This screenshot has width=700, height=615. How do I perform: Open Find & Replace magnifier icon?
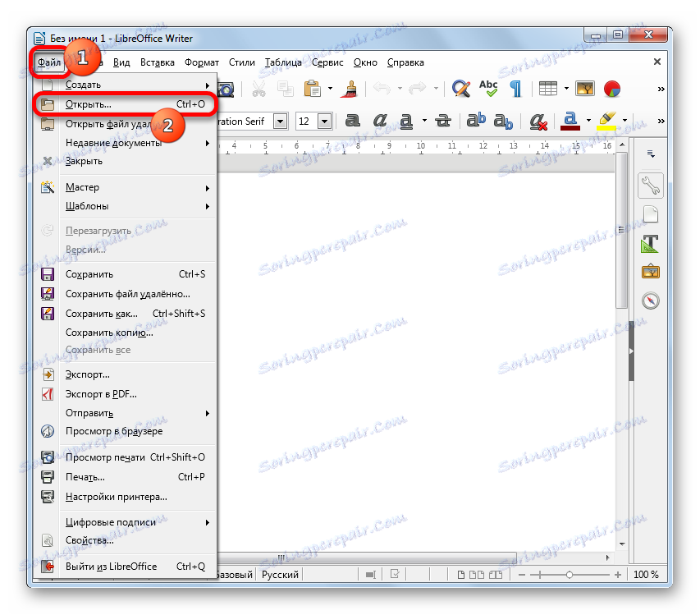pyautogui.click(x=460, y=89)
